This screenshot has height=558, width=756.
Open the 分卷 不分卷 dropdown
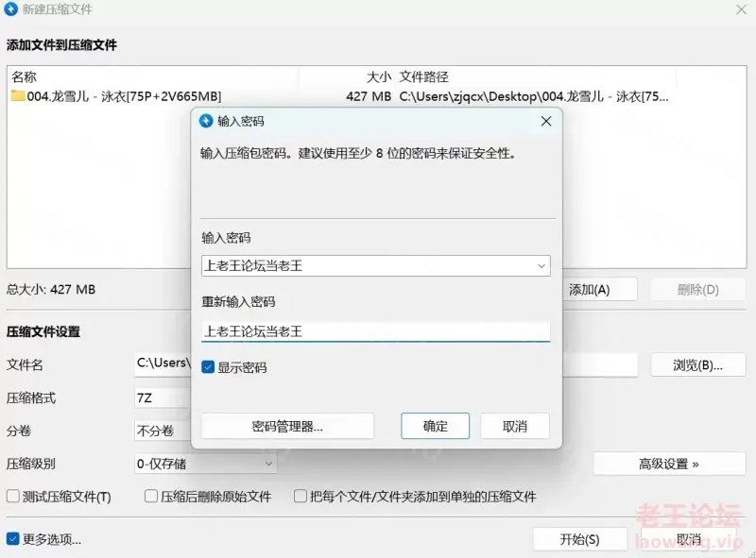coord(163,431)
